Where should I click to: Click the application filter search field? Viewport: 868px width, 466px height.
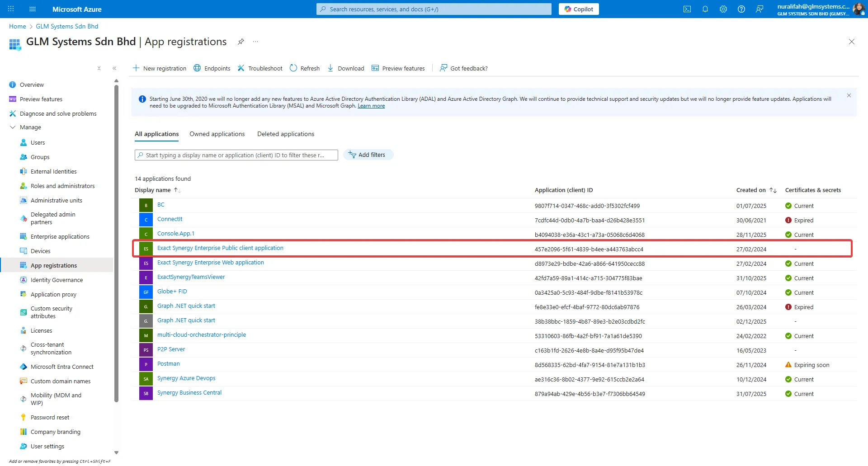236,155
